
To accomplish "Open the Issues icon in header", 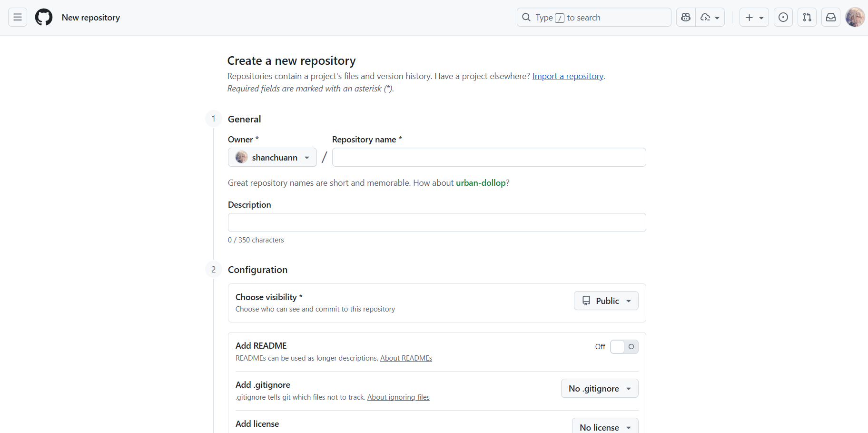I will click(x=783, y=18).
